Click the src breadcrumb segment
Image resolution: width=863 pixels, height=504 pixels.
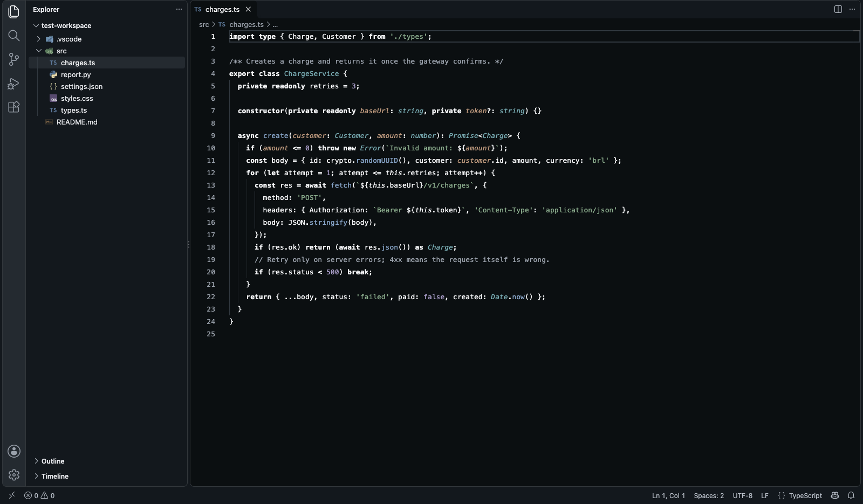pos(204,24)
